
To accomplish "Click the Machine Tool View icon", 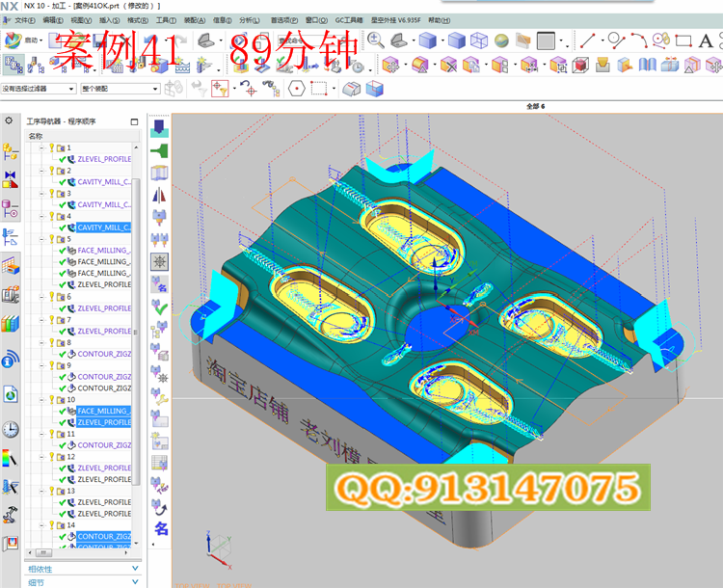I will coord(36,65).
